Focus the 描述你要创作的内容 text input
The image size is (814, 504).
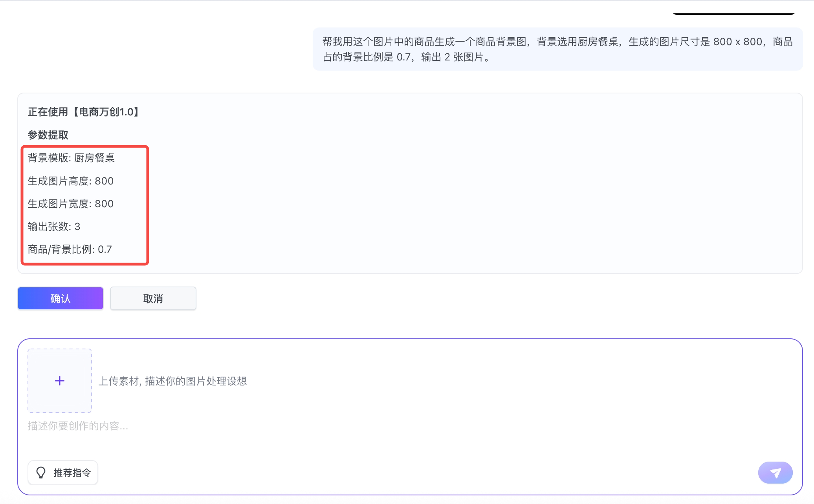(78, 426)
